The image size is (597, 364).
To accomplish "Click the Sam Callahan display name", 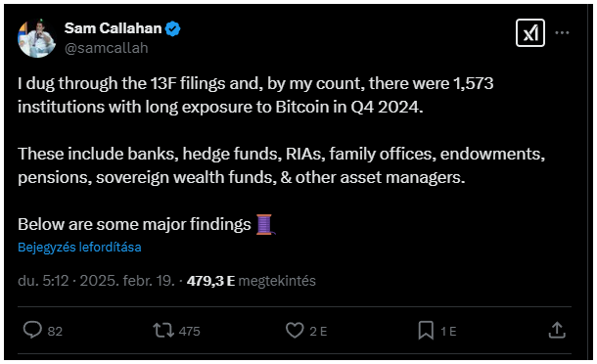I will point(113,28).
